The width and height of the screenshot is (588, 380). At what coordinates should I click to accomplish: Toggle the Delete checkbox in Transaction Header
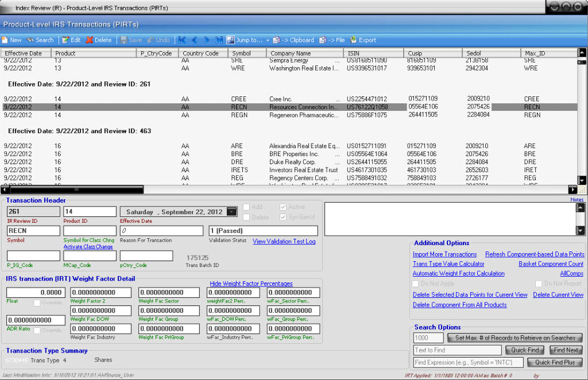[246, 218]
